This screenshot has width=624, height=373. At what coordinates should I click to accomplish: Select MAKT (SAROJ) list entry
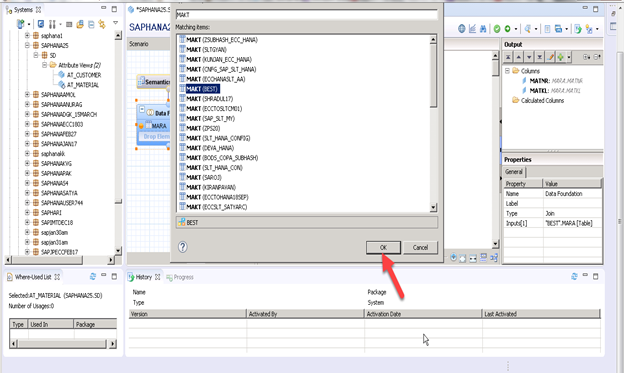point(201,177)
